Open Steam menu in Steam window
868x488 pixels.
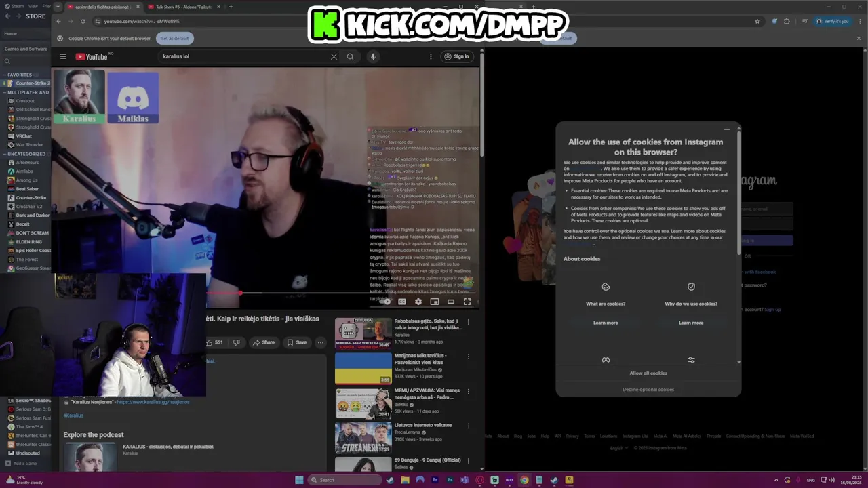coord(15,6)
